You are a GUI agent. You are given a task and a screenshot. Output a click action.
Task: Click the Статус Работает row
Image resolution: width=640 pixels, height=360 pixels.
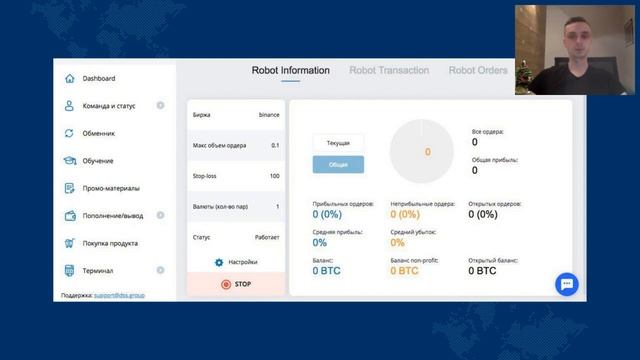tap(236, 237)
